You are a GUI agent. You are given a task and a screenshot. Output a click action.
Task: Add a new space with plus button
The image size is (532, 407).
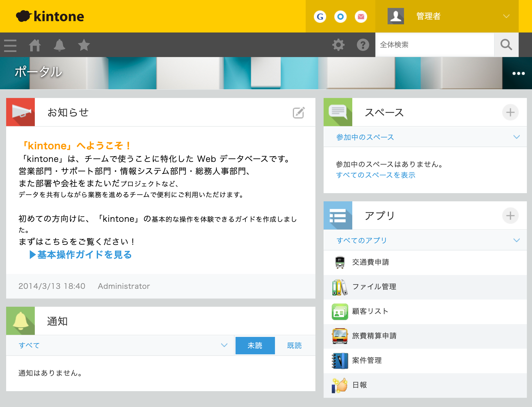pos(510,112)
